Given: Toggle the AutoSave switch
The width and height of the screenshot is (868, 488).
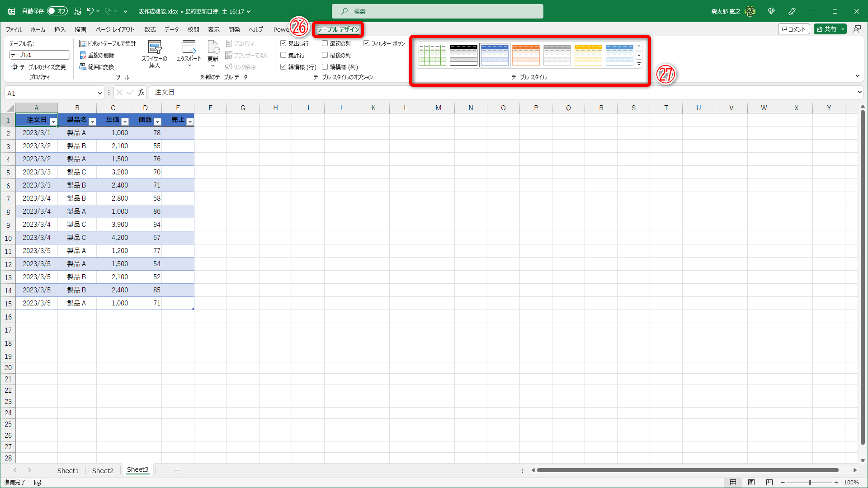Looking at the screenshot, I should point(57,11).
